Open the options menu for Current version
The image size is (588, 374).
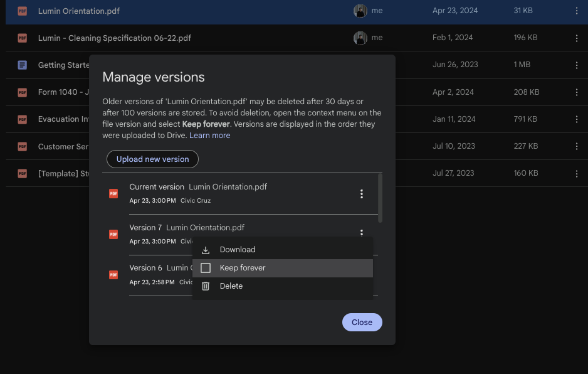point(362,194)
